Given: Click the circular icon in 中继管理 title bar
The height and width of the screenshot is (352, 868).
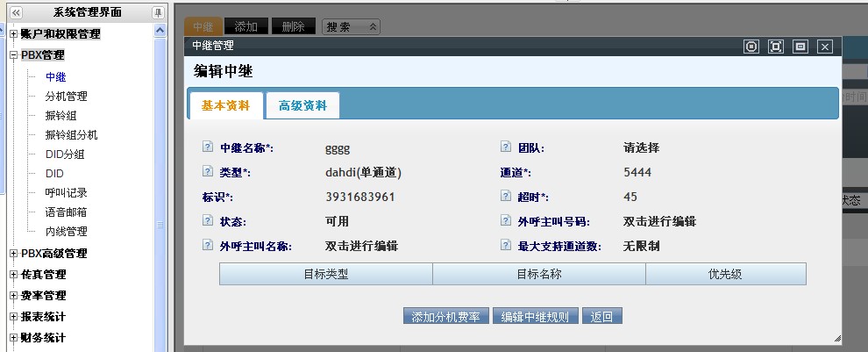Looking at the screenshot, I should [751, 47].
